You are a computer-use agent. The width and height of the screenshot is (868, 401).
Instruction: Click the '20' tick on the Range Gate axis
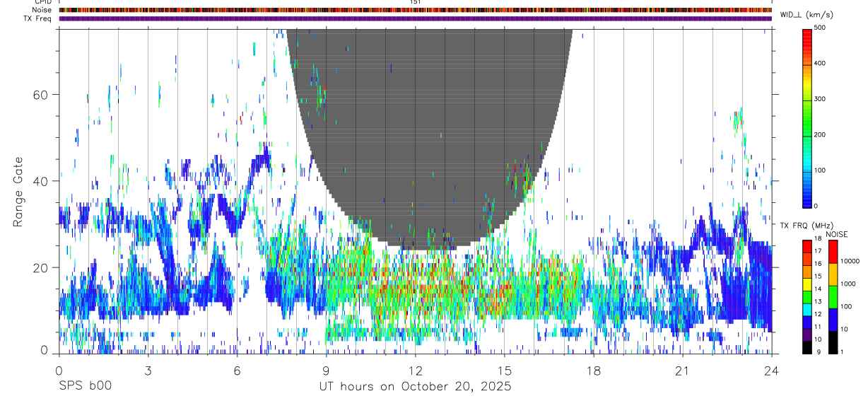(x=41, y=267)
